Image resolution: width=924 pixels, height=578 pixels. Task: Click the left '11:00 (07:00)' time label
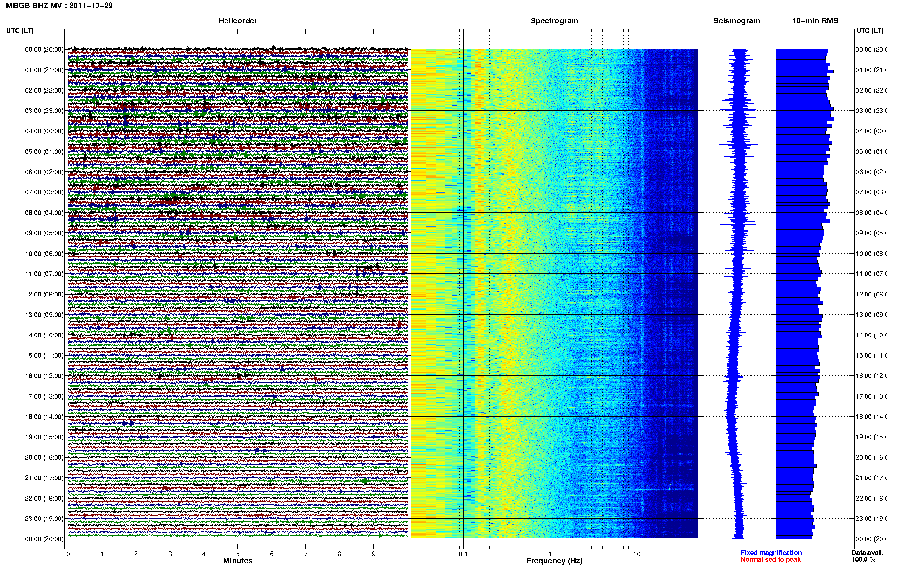point(44,274)
